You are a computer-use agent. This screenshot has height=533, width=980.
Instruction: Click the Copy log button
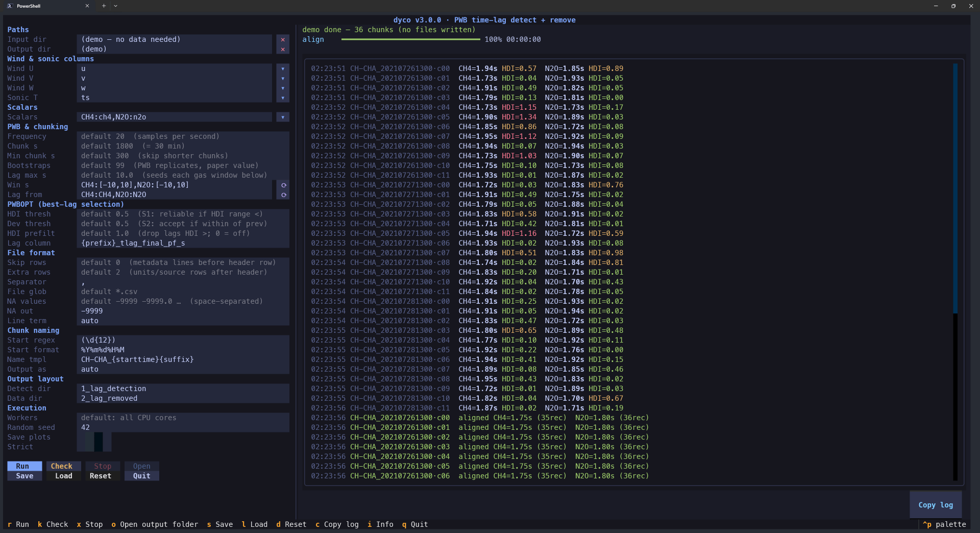(936, 505)
